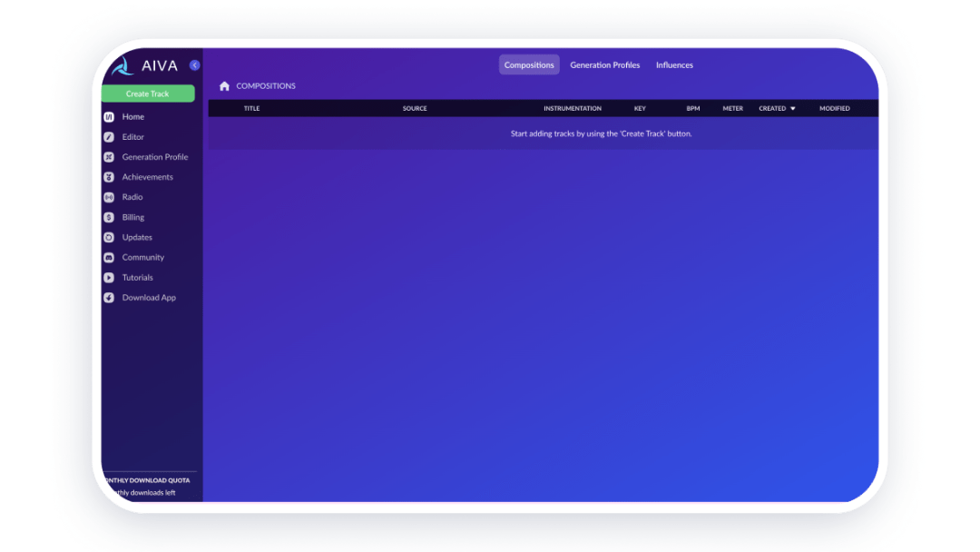Click the Updates icon in sidebar
The width and height of the screenshot is (980, 552).
click(109, 238)
